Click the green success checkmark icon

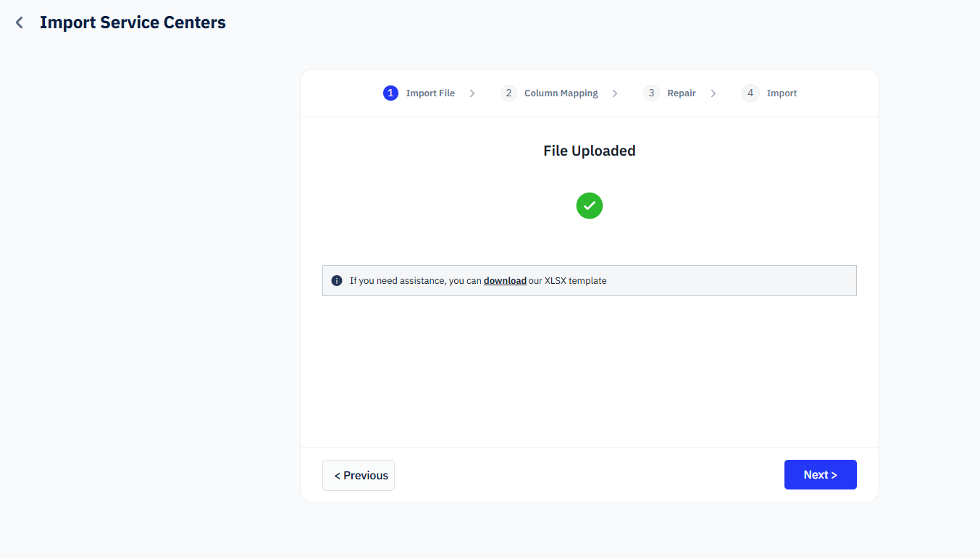coord(589,206)
